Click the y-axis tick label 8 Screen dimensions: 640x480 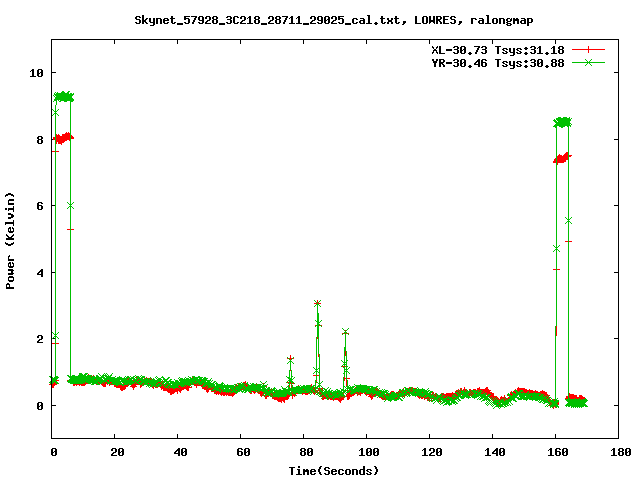pos(40,140)
